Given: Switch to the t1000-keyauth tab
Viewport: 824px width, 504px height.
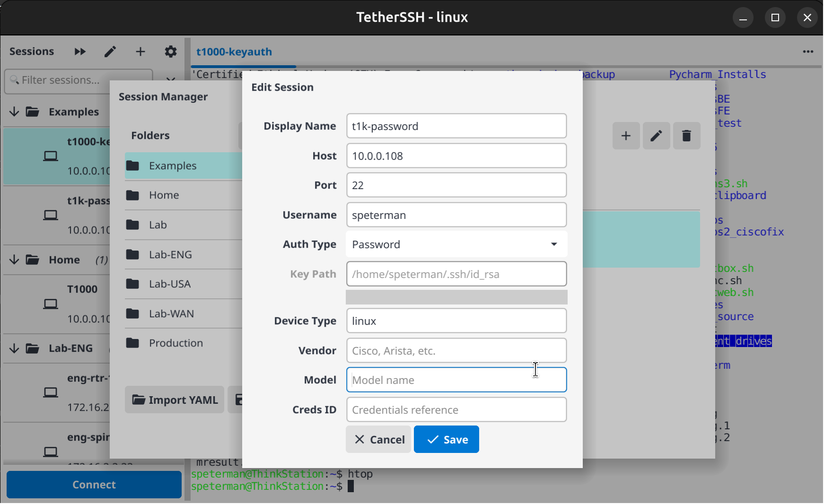Looking at the screenshot, I should [x=234, y=52].
